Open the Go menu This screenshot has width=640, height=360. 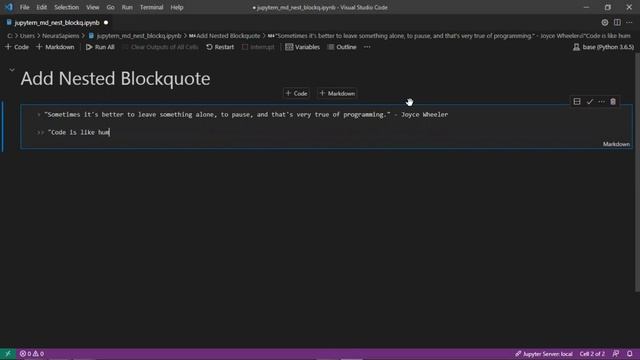click(x=111, y=7)
